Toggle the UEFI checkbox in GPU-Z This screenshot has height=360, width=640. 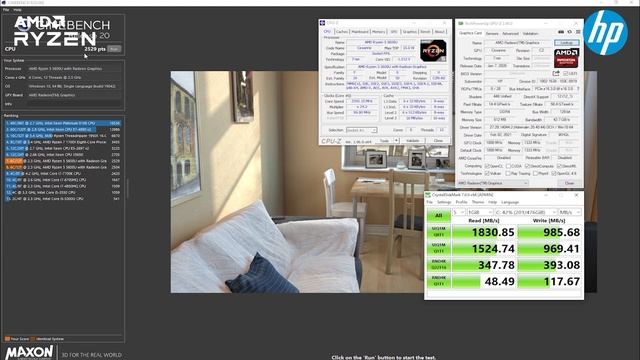(565, 73)
